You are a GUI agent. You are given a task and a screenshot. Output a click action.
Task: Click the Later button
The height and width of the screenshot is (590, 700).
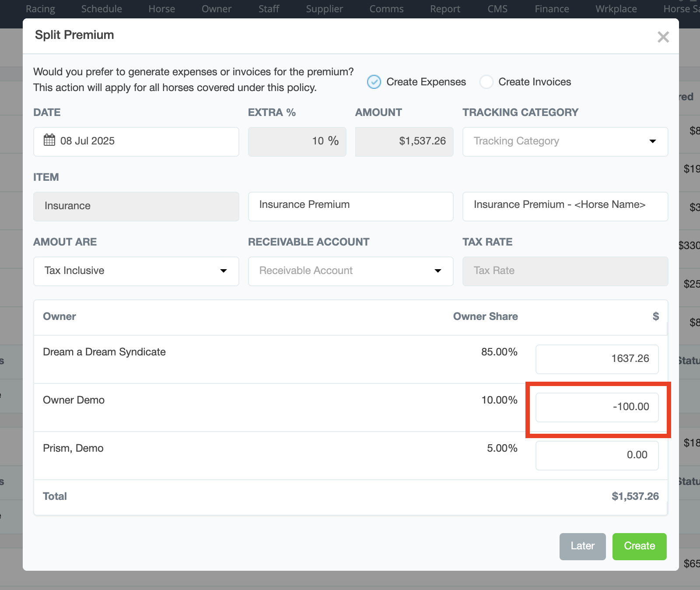(x=582, y=546)
